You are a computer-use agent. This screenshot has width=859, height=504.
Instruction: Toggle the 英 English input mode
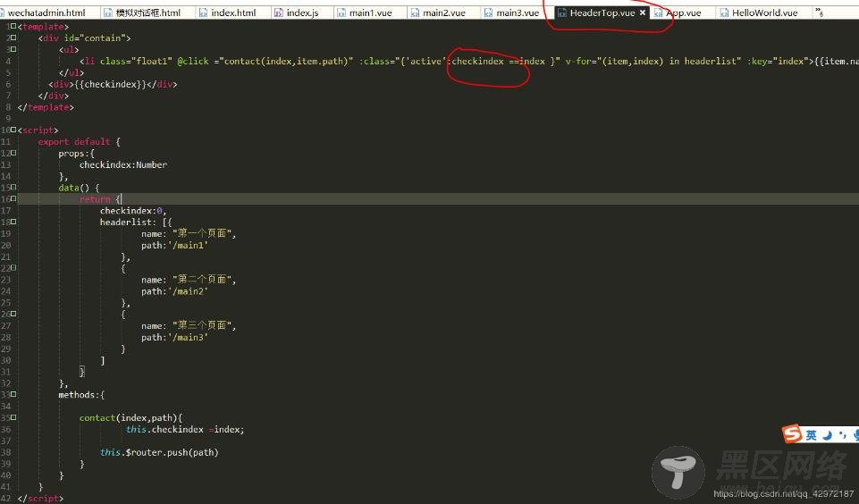point(812,435)
